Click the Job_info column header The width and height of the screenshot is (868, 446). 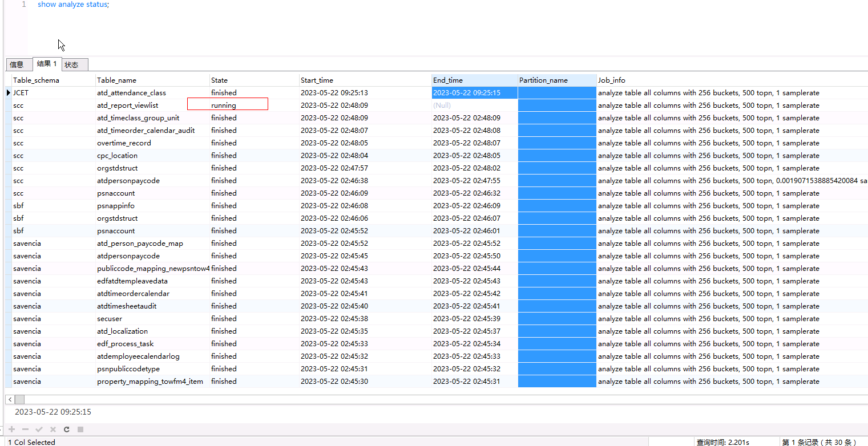[x=612, y=80]
